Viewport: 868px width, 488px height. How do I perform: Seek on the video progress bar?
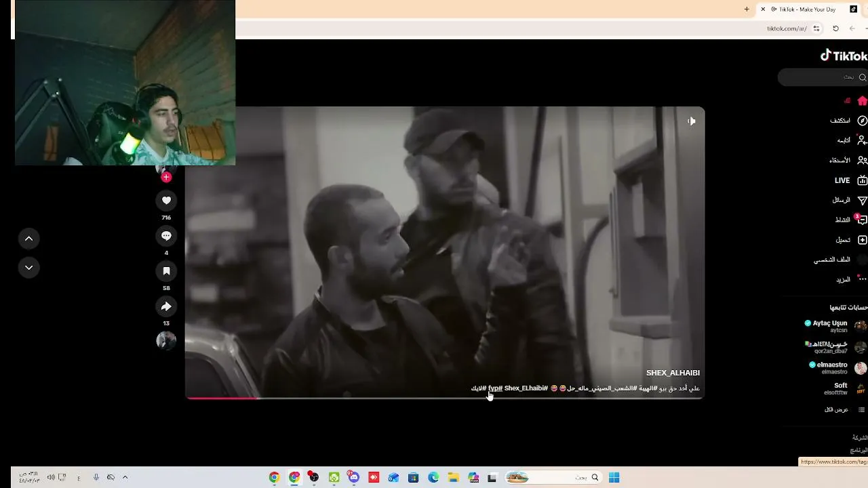pos(445,398)
